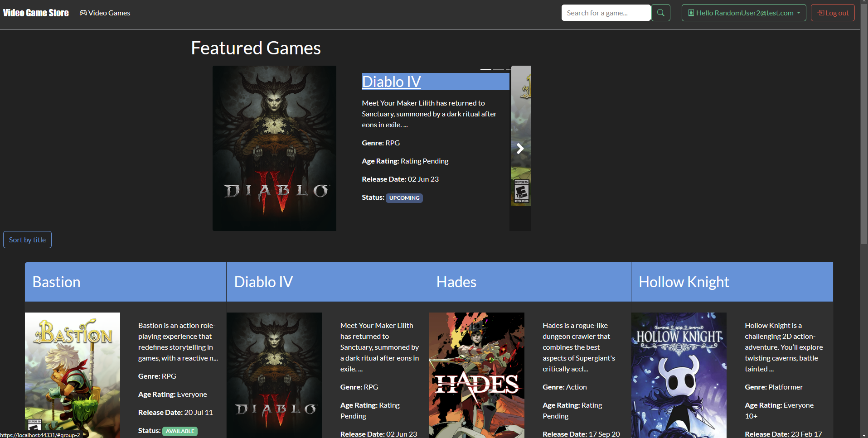Click the featured Diablo IV cover image
Screen dimensions: 868x438
pyautogui.click(x=274, y=148)
